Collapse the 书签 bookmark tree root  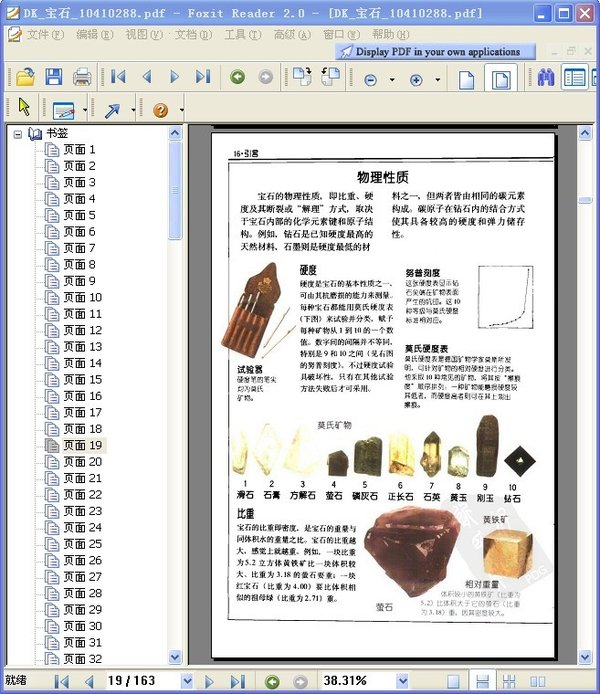tap(18, 133)
